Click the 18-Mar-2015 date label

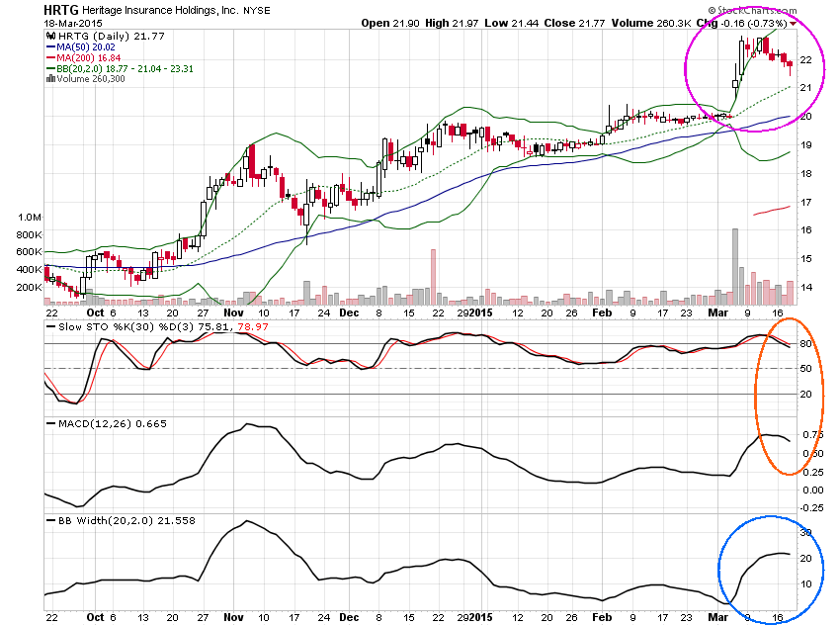(73, 24)
